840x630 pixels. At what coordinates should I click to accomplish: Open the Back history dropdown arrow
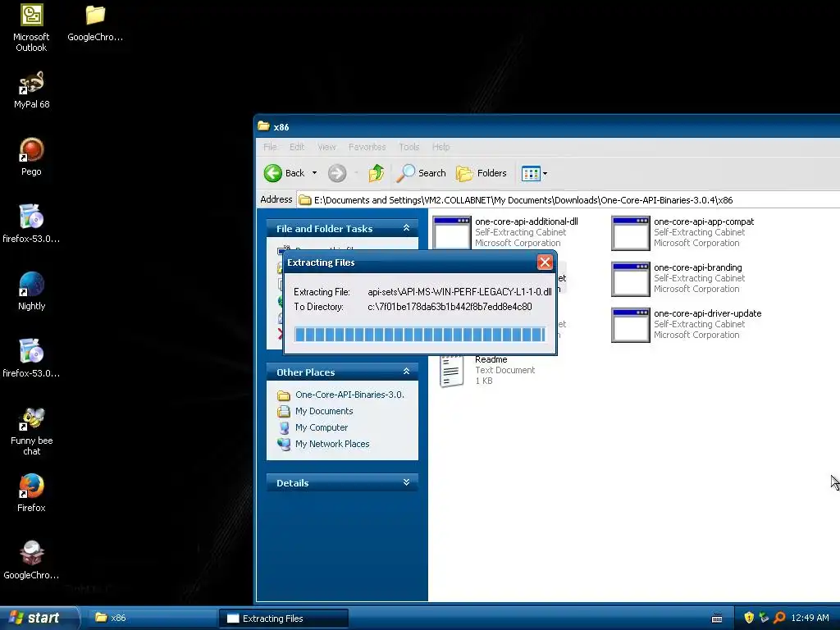tap(314, 173)
